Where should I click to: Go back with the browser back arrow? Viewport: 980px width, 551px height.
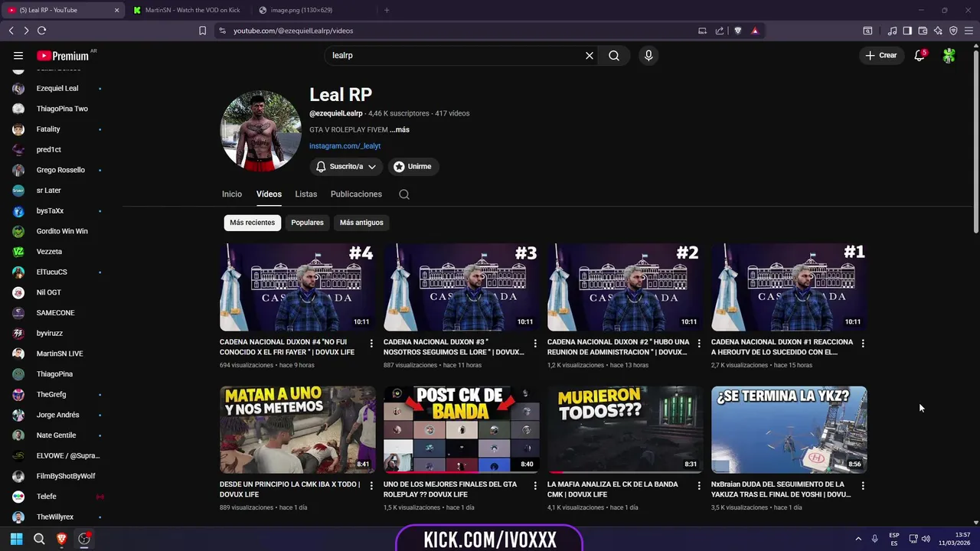pos(11,31)
